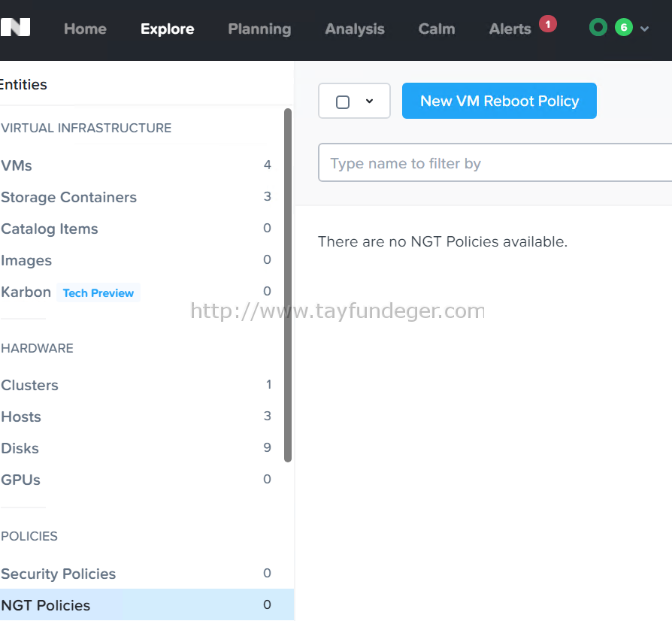Click the dark green ring status icon
This screenshot has width=672, height=621.
point(598,27)
